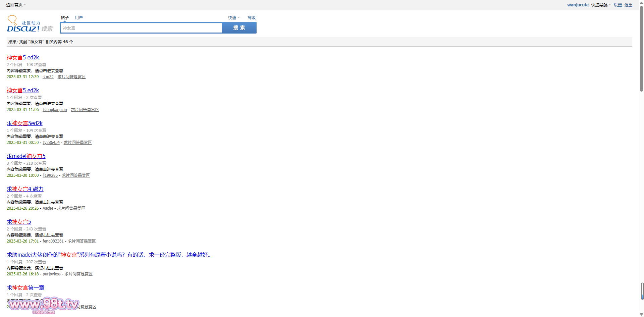Open author licongkanpian's profile
644x317 pixels.
[x=55, y=110]
